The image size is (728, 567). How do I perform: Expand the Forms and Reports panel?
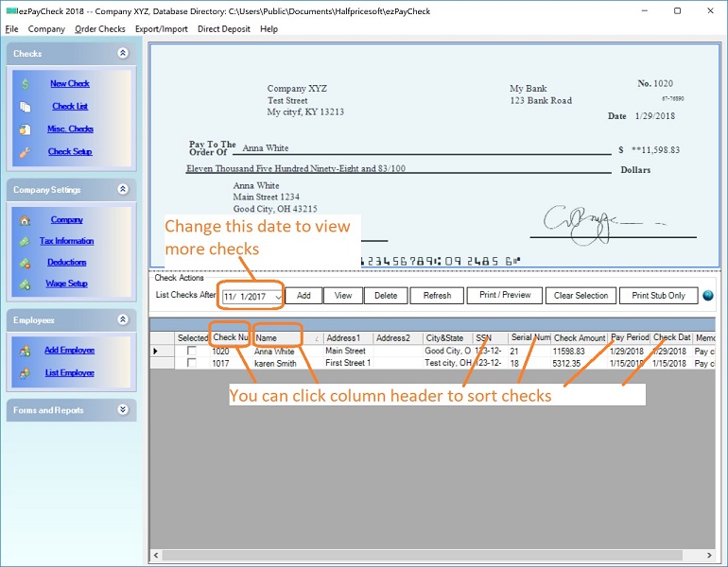click(123, 409)
